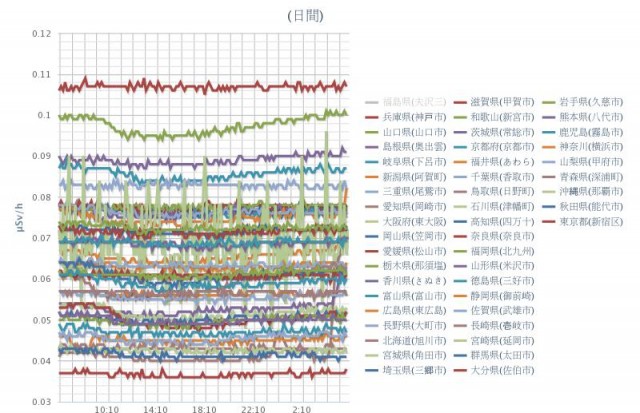Click the greyed-out 福島県 legend entry
Screen dimensions: 640x413
pos(406,102)
